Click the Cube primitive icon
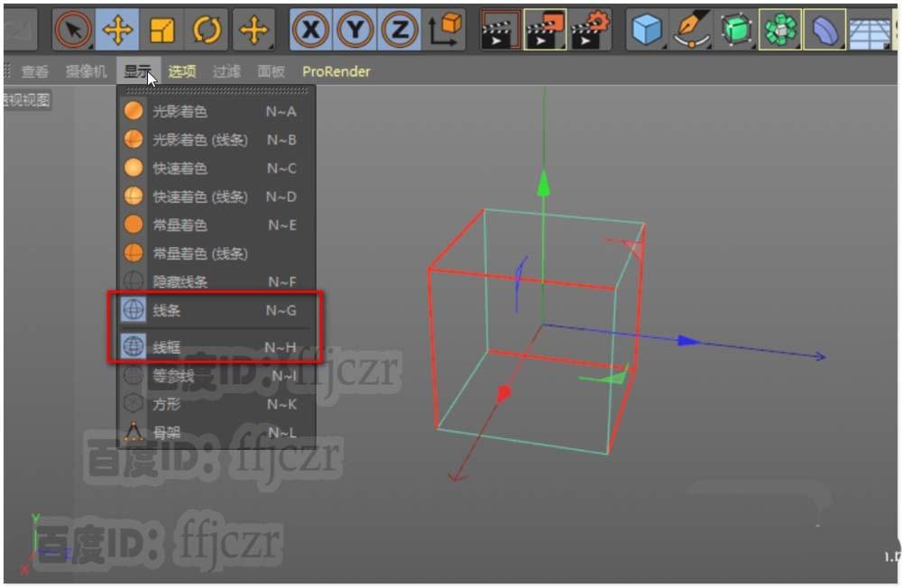This screenshot has height=588, width=902. click(646, 29)
